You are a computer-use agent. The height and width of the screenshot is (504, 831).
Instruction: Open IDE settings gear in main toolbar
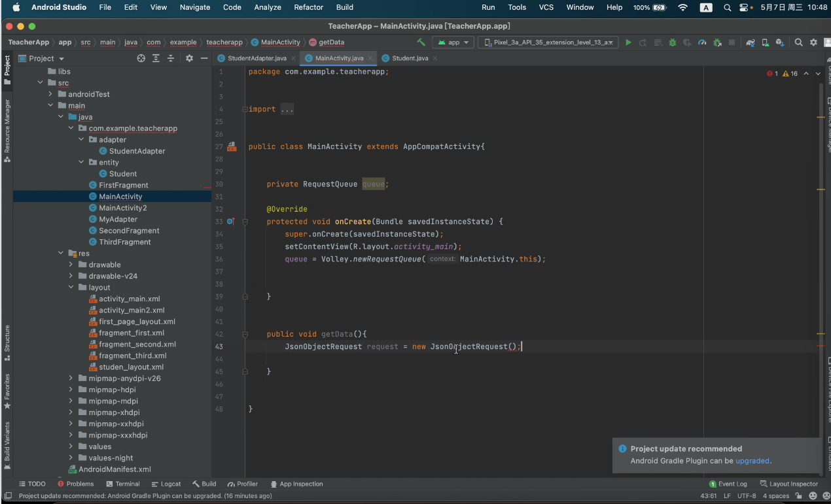[813, 42]
